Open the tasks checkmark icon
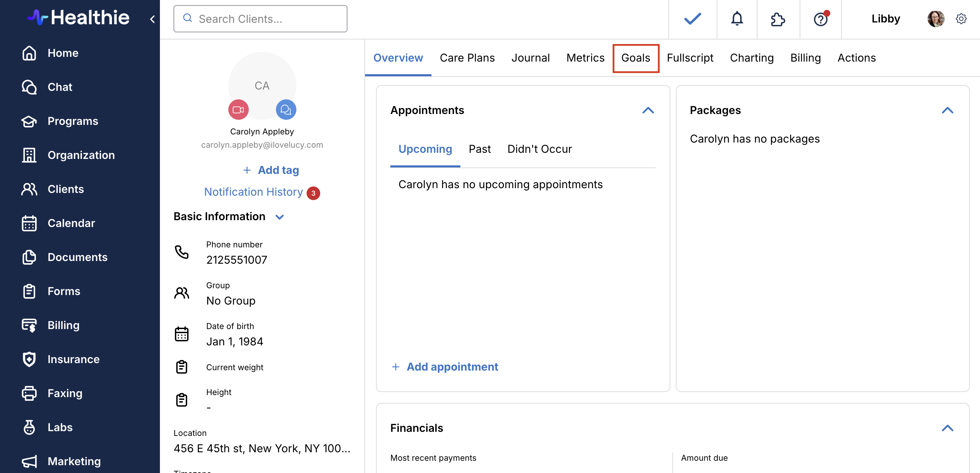The height and width of the screenshot is (473, 980). click(x=692, y=19)
